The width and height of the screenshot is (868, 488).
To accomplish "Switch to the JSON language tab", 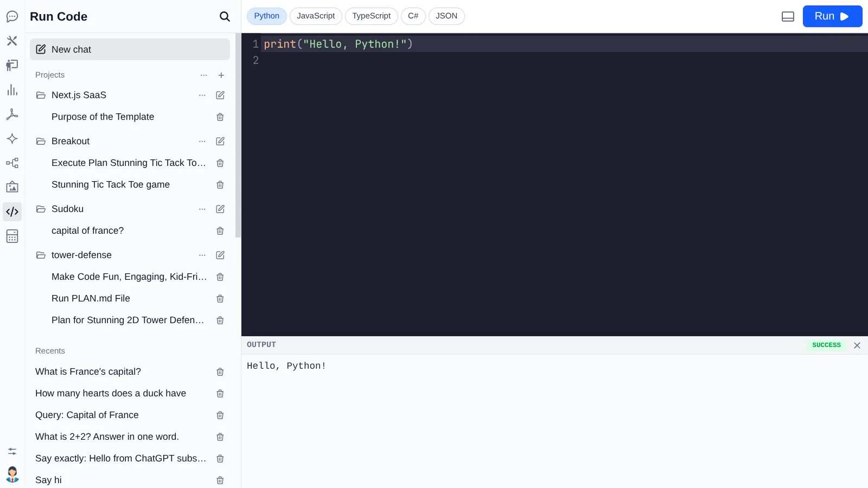I will tap(446, 16).
